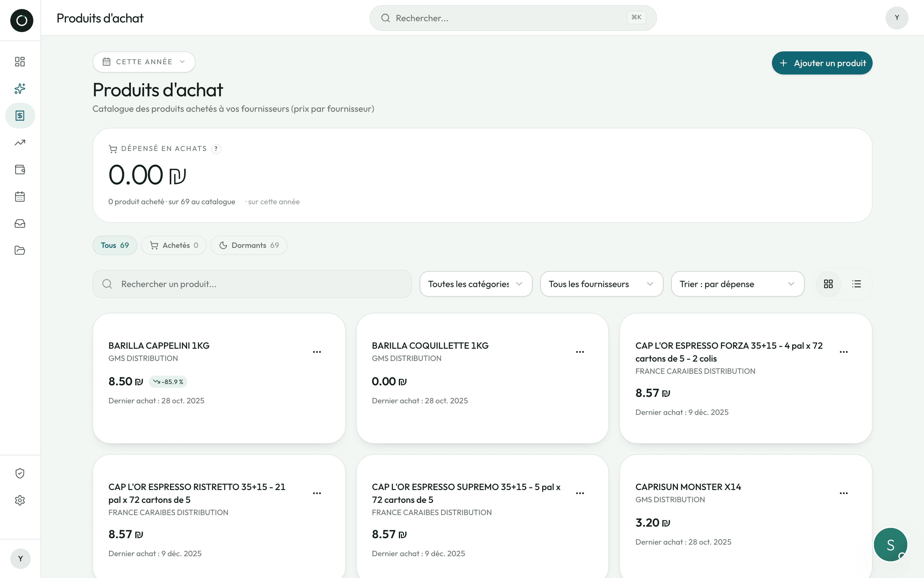Open the trending chart sidebar icon
Image resolution: width=924 pixels, height=578 pixels.
(x=20, y=143)
